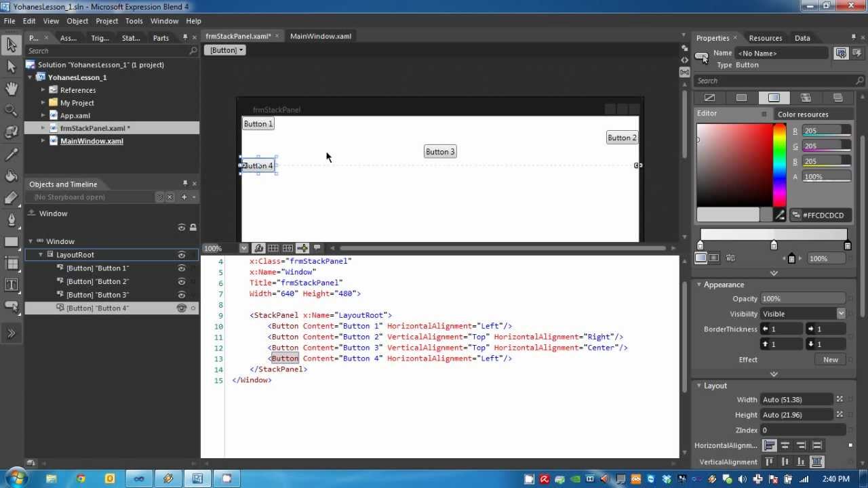Pick the color eyedropper in Editor
Screen dimensions: 868x488
780,216
